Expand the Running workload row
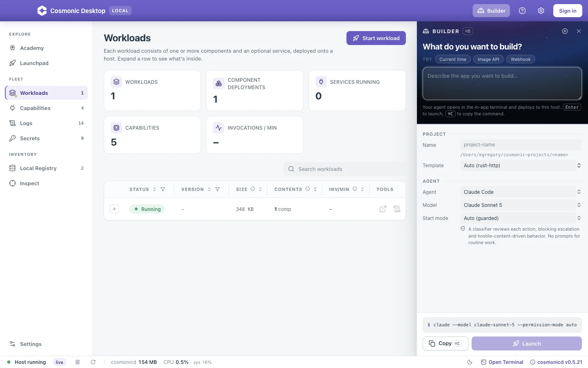The height and width of the screenshot is (368, 588). point(114,209)
